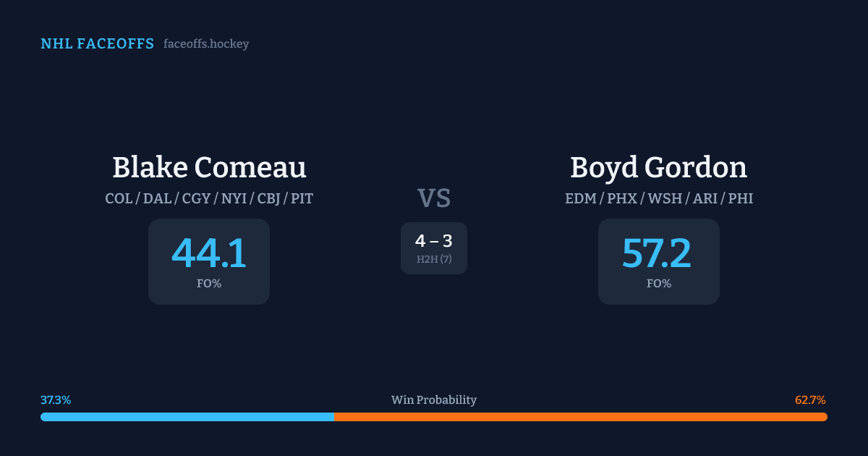Click the FO% label under 44.1

(209, 284)
